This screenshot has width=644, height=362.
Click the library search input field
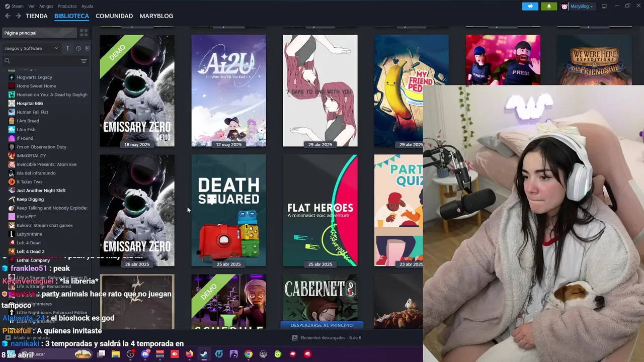pyautogui.click(x=44, y=61)
